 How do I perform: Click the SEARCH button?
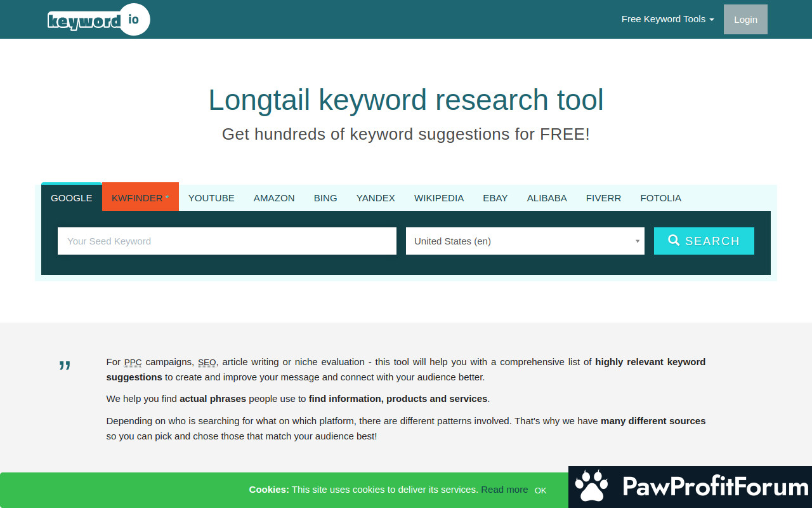(704, 241)
